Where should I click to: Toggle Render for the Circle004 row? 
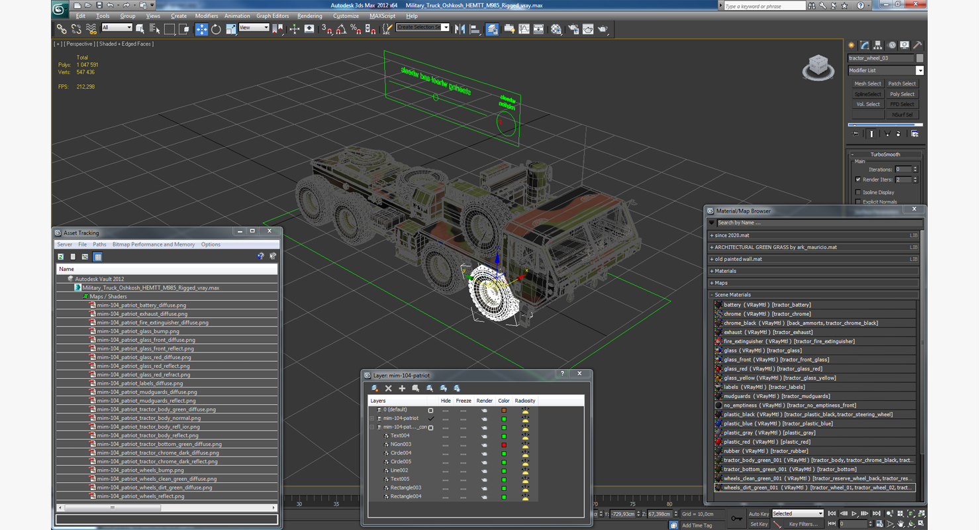485,453
